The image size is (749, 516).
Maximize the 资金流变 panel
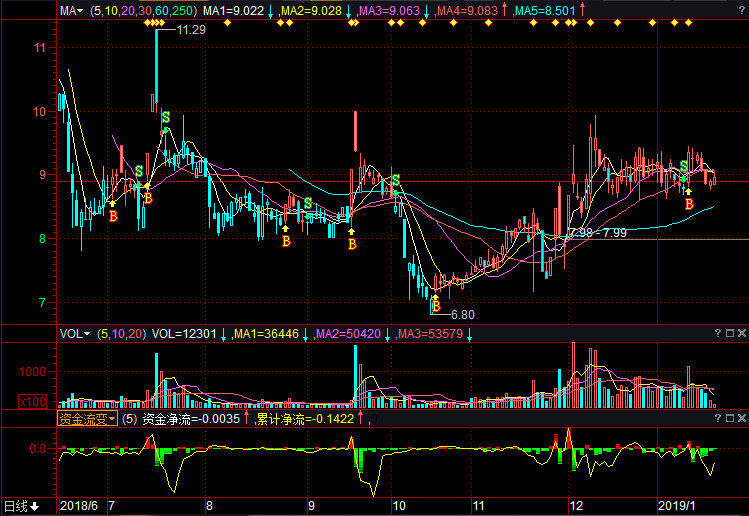730,418
